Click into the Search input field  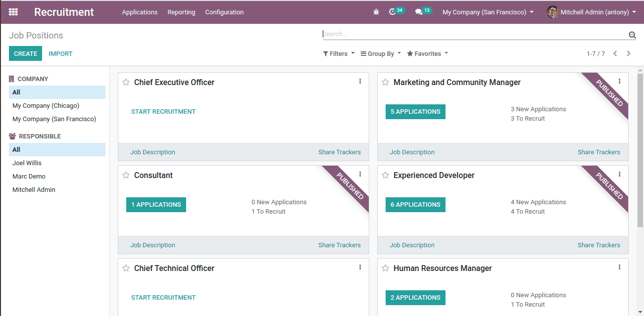pyautogui.click(x=474, y=34)
